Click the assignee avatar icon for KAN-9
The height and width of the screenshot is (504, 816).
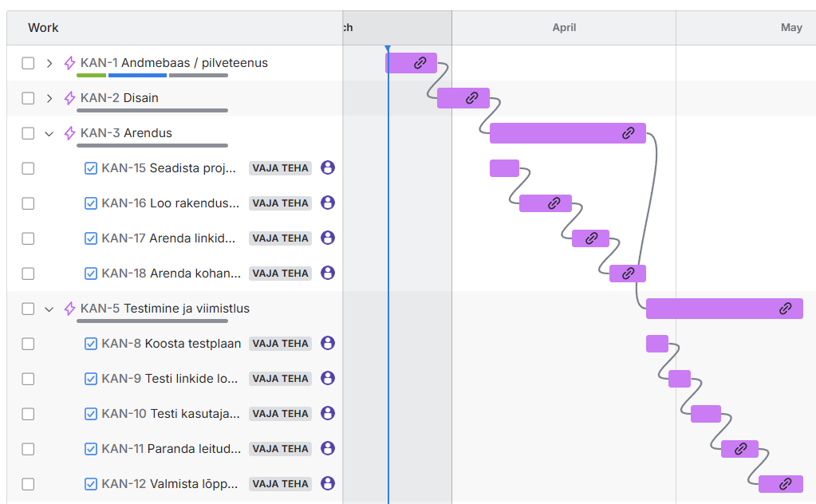point(327,378)
